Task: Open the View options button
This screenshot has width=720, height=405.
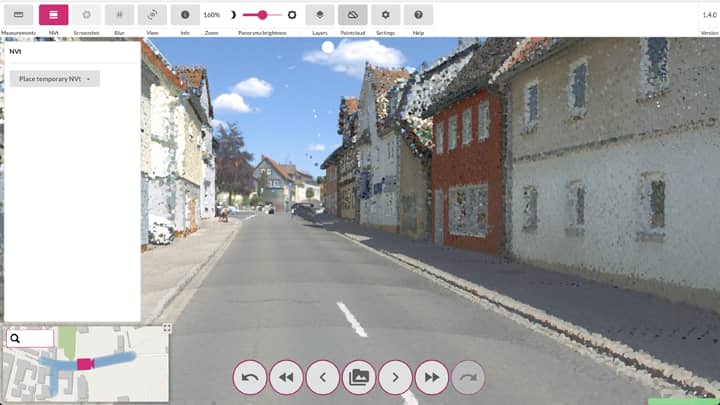Action: coord(152,15)
